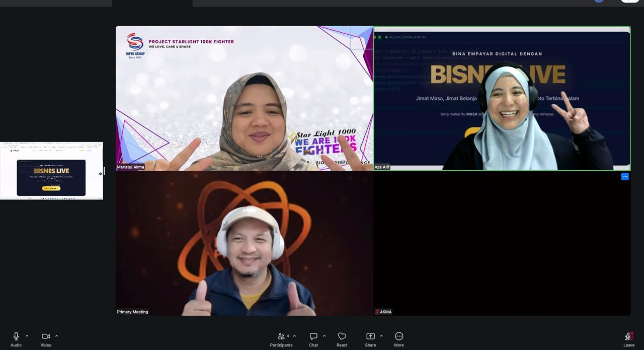Select Primary Meeting video tile
Screen dimensions: 644x350
[x=245, y=243]
